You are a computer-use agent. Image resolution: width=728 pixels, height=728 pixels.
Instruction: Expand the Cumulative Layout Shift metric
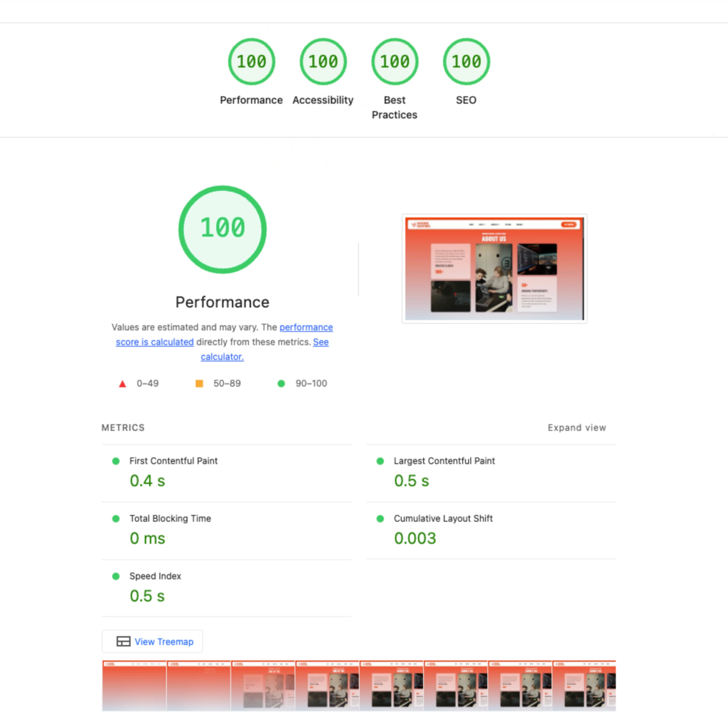point(443,518)
